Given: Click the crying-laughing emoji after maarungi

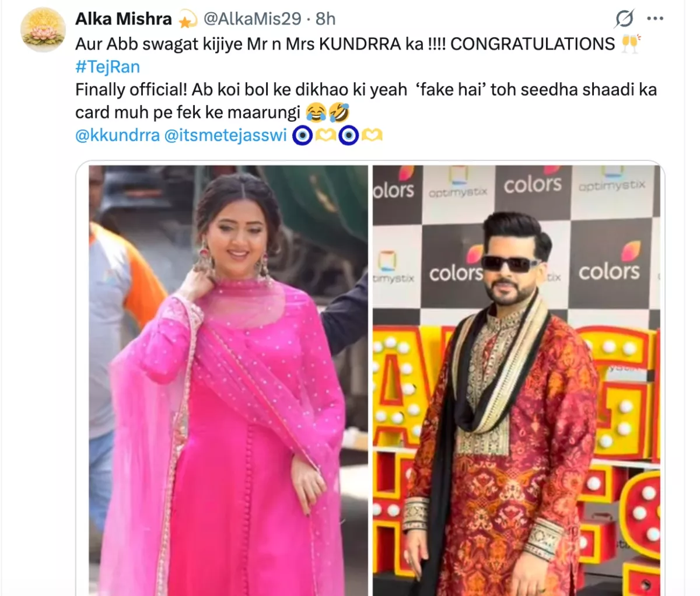Looking at the screenshot, I should pyautogui.click(x=316, y=112).
